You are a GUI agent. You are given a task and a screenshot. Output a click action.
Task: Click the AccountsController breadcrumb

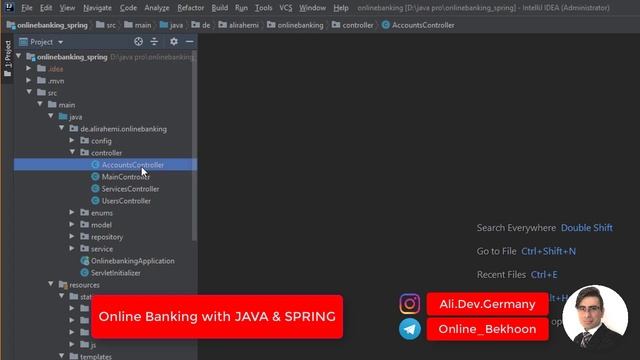pos(418,25)
